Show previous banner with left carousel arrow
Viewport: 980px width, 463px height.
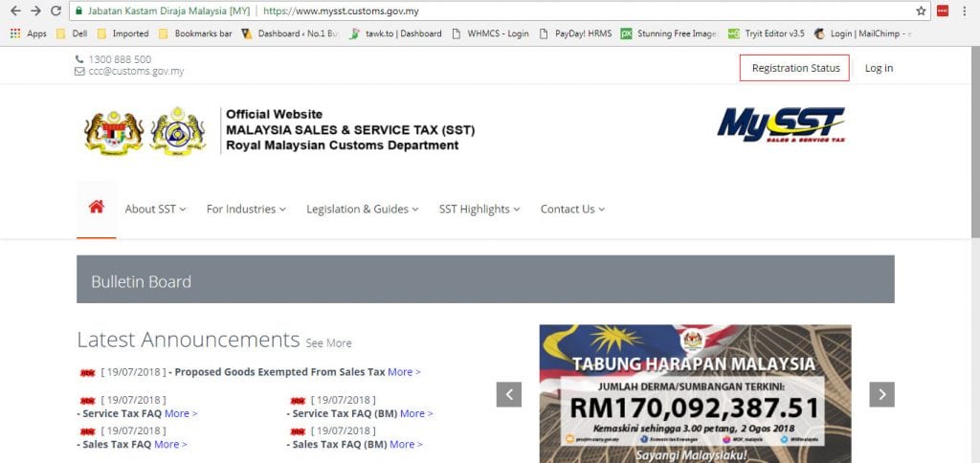click(509, 394)
